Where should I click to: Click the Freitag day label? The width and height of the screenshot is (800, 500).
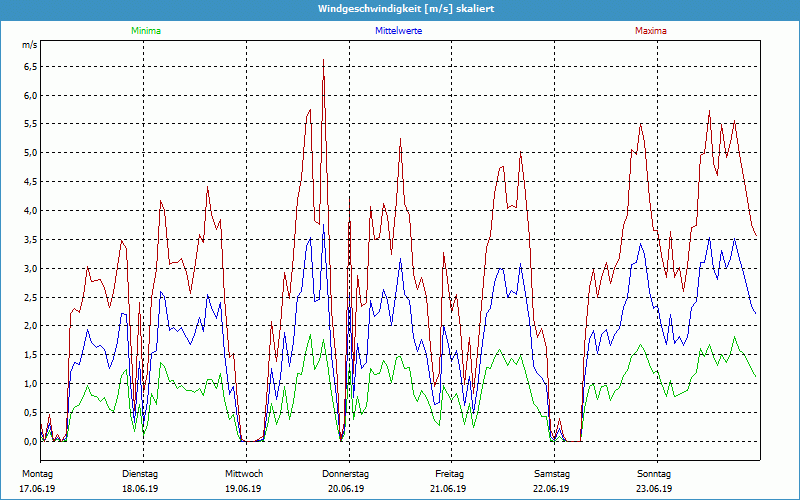point(449,474)
